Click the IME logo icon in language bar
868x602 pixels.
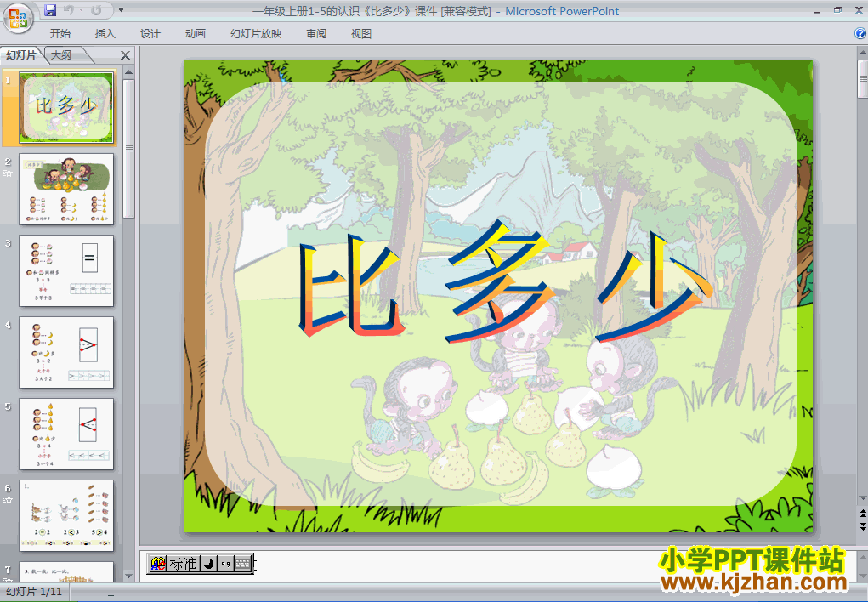point(158,564)
